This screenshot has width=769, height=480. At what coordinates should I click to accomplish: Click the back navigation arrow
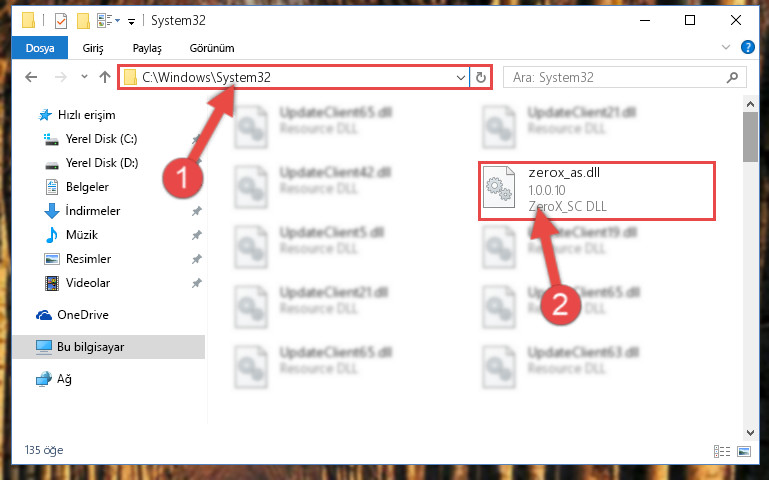pos(31,77)
